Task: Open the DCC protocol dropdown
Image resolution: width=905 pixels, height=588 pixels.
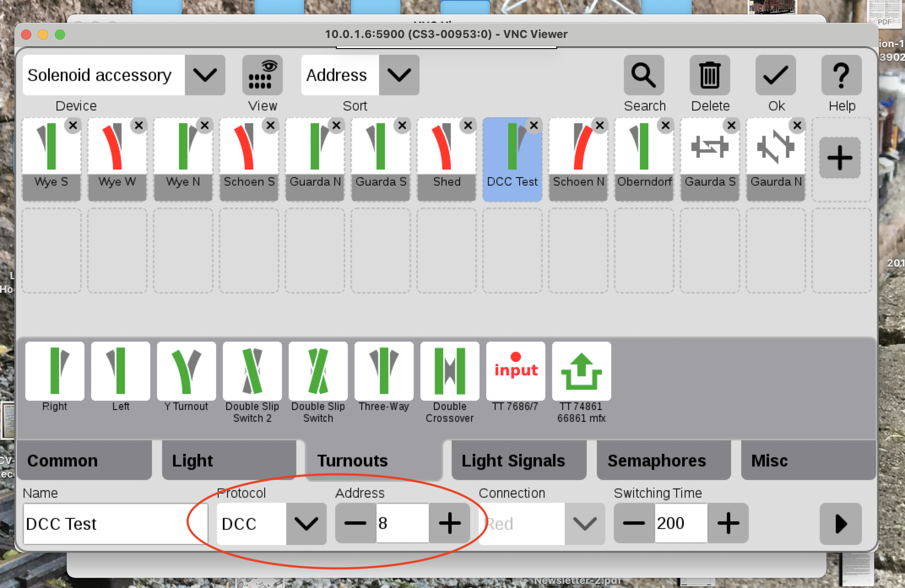Action: (x=306, y=523)
